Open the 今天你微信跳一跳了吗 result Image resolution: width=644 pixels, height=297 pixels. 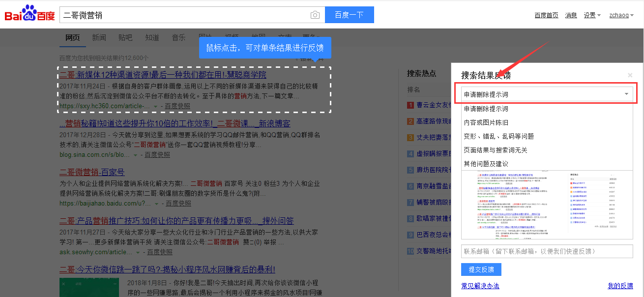167,269
